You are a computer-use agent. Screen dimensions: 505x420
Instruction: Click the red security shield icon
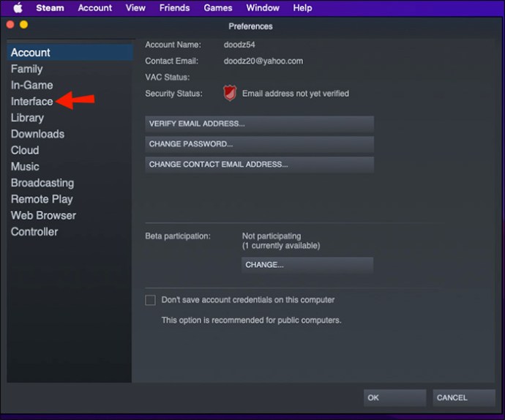click(230, 93)
